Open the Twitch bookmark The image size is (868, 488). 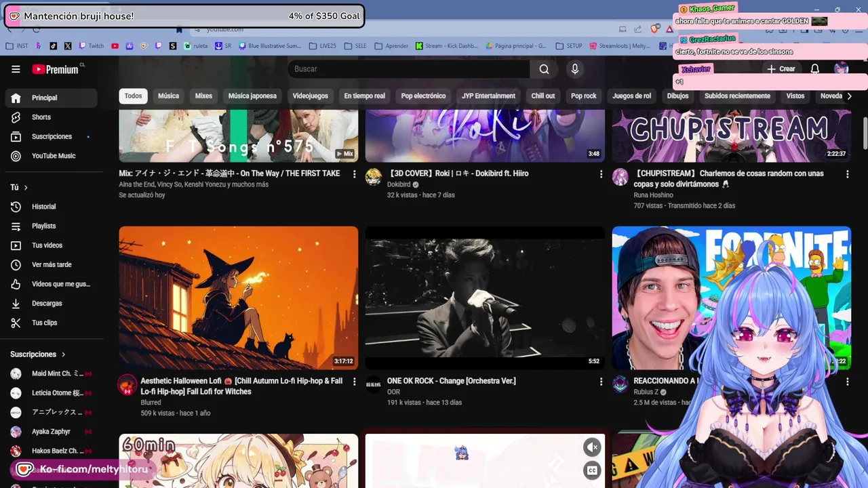(92, 46)
